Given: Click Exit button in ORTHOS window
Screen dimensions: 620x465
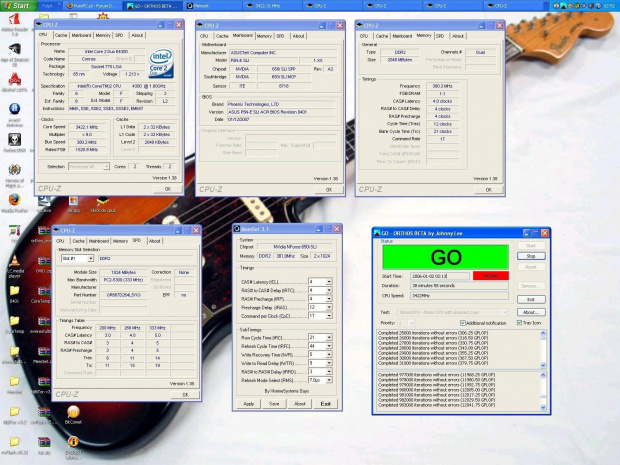Looking at the screenshot, I should [x=531, y=299].
